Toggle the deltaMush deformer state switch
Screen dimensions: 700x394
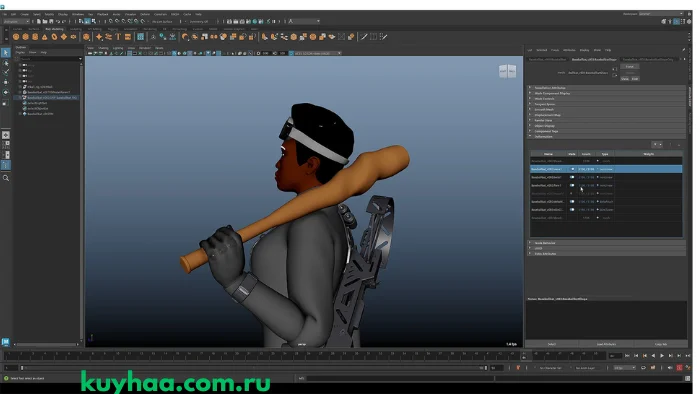572,202
